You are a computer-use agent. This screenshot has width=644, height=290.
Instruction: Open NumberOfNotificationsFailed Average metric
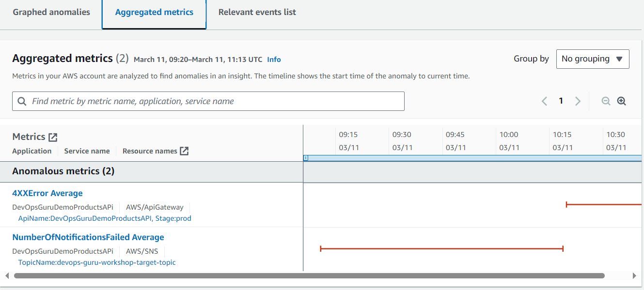tap(88, 237)
